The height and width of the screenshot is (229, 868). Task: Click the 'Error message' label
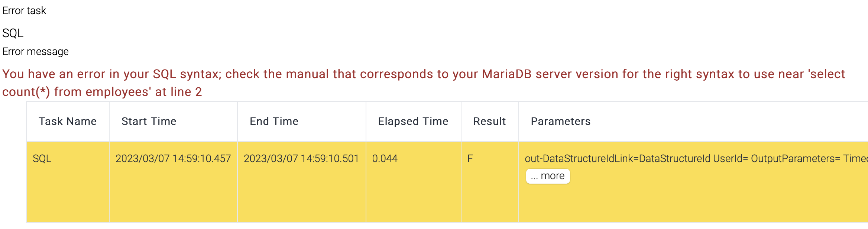35,52
